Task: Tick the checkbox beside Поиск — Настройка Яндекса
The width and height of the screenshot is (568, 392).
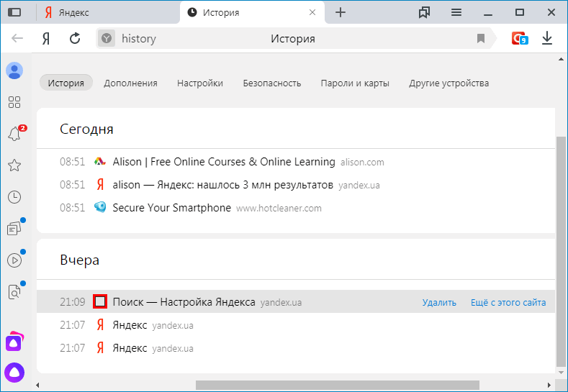Action: pyautogui.click(x=100, y=301)
